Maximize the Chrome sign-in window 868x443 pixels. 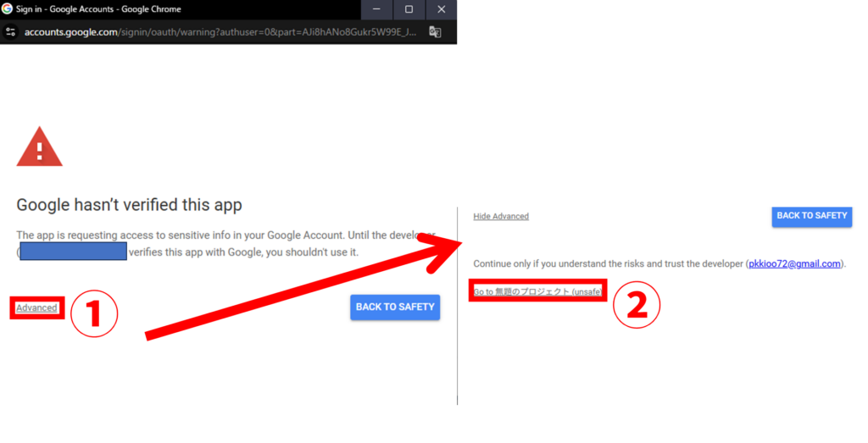point(409,9)
